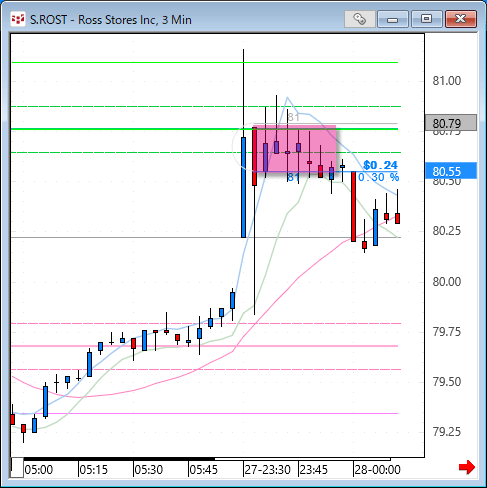The image size is (487, 488).
Task: Click the 28-00:00 time axis label
Action: [377, 470]
